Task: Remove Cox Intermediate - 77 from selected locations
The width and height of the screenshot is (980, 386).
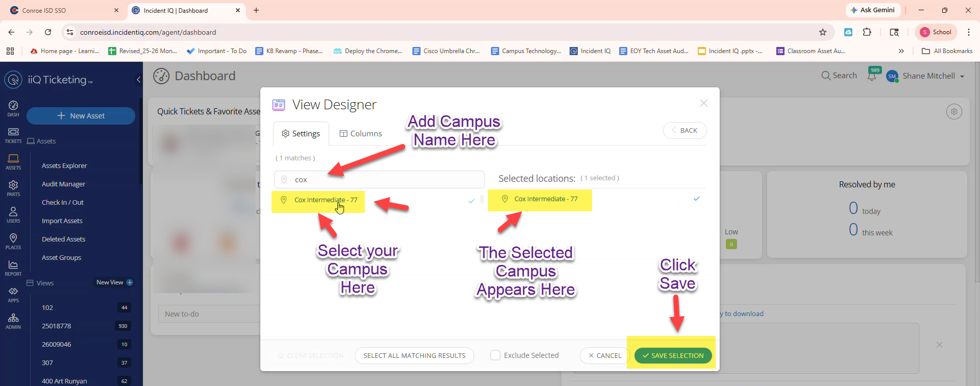Action: [x=697, y=199]
